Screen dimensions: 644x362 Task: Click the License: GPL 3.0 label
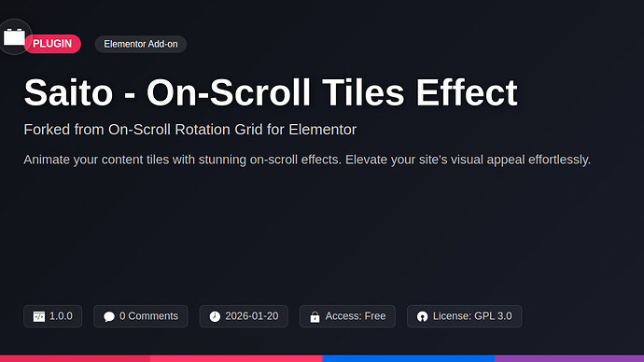click(472, 316)
